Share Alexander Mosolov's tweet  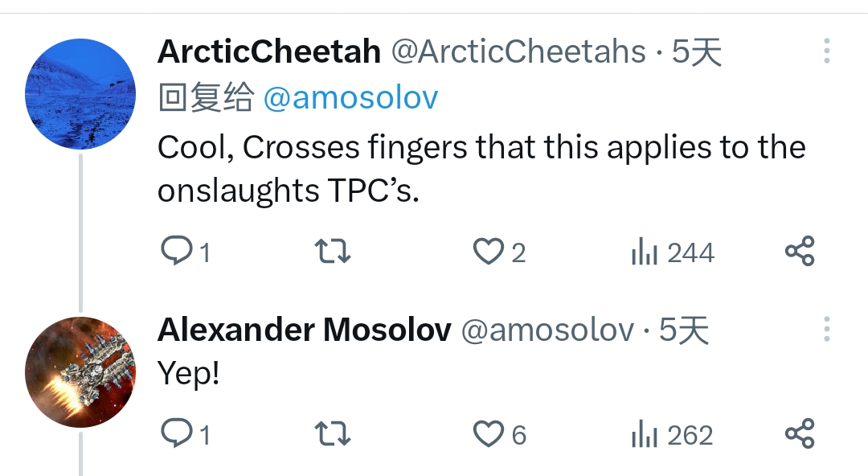pos(800,434)
